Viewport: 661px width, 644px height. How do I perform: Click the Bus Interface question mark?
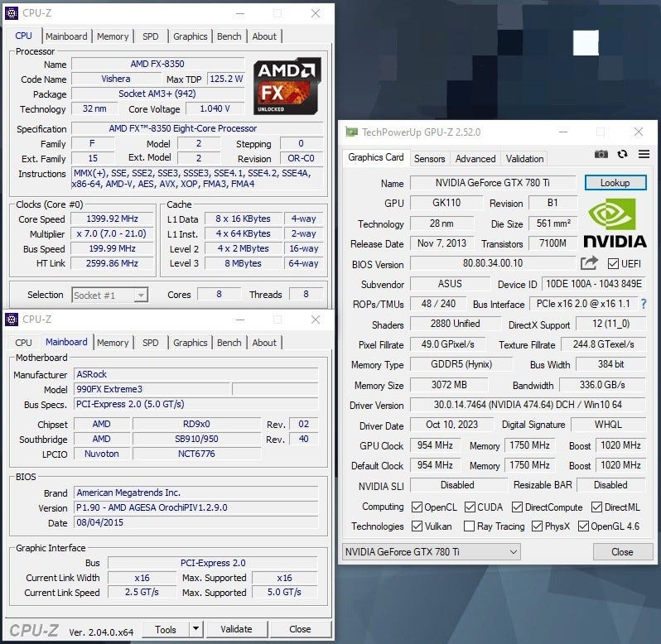(x=644, y=304)
